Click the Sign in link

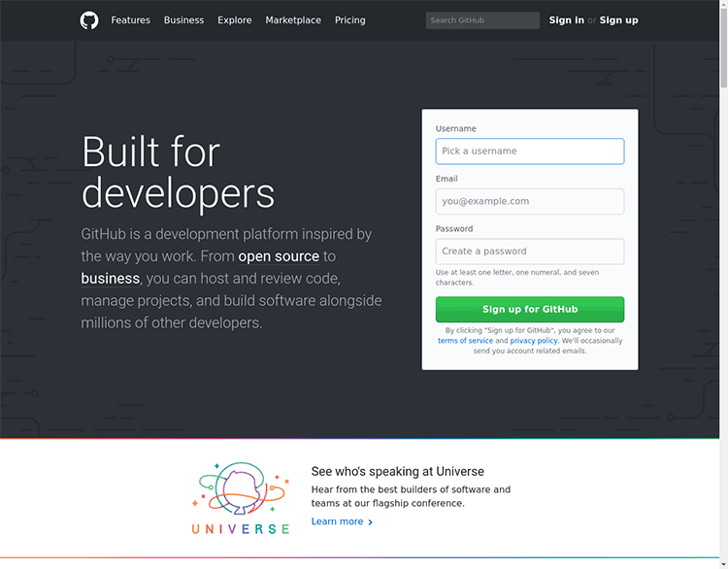(567, 20)
